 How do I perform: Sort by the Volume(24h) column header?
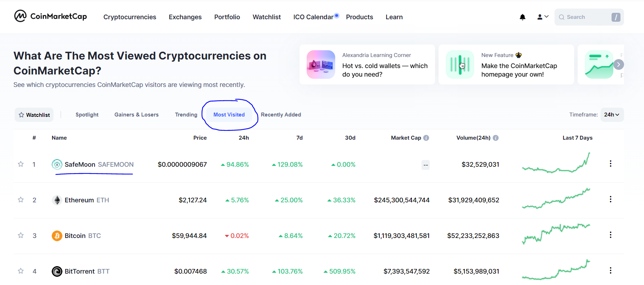[474, 138]
